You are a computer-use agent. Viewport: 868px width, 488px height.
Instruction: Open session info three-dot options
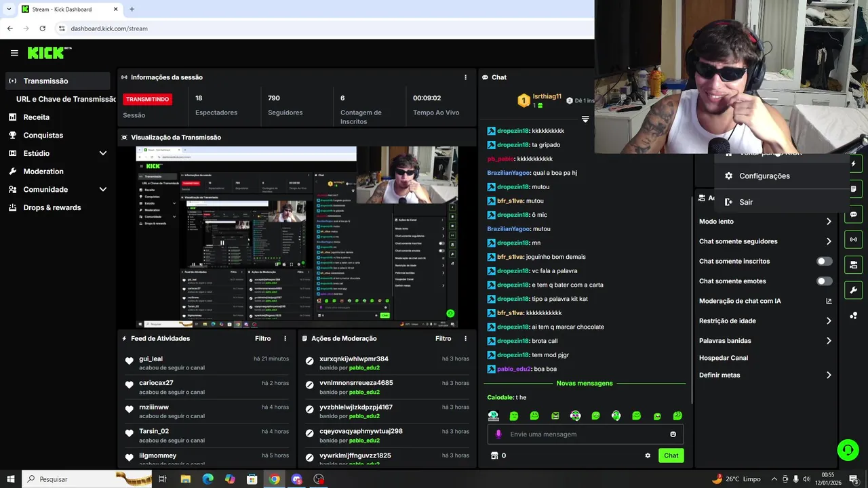pyautogui.click(x=465, y=77)
